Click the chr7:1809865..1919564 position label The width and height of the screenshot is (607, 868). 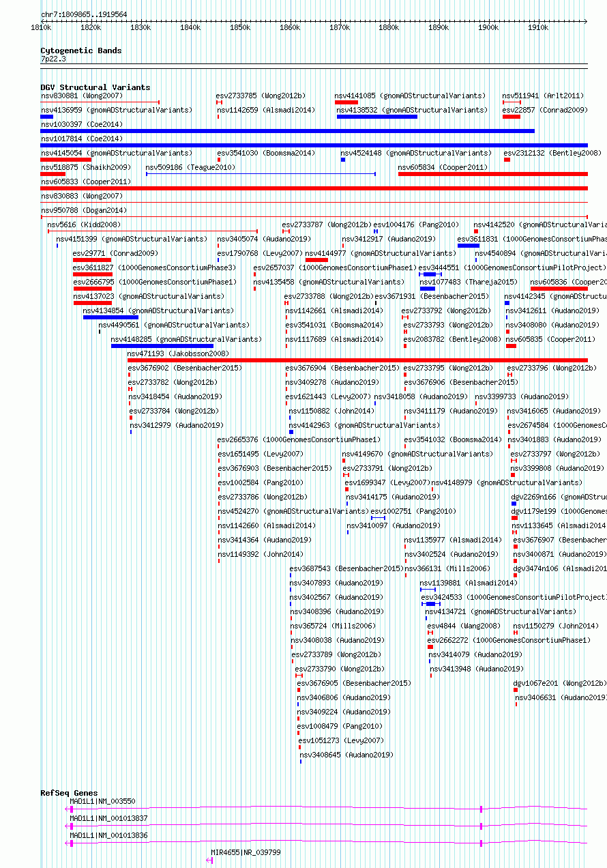[84, 14]
